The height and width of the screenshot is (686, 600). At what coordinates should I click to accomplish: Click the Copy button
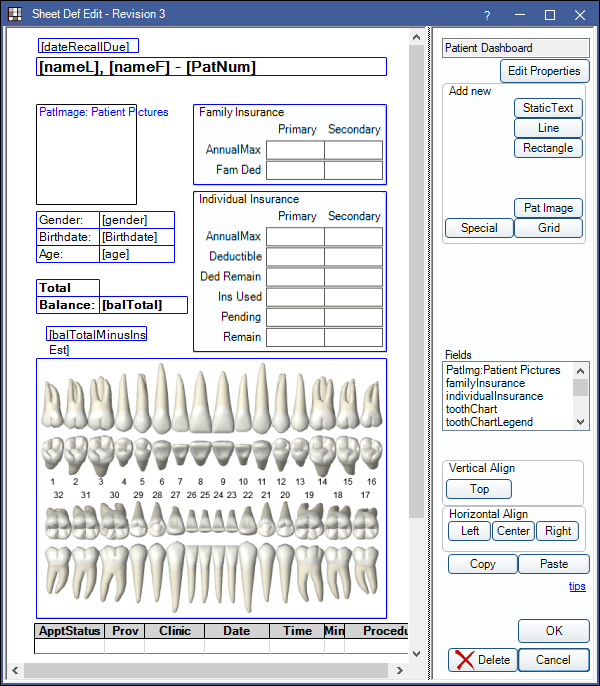point(483,564)
